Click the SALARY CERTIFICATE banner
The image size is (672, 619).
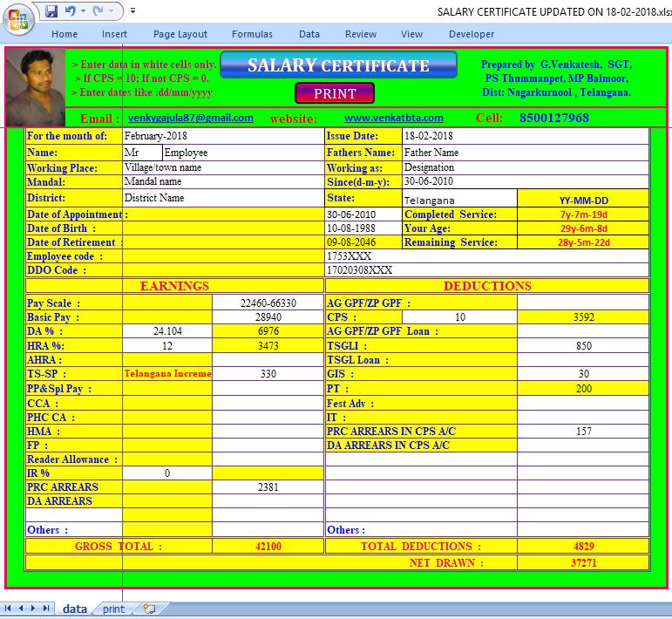click(338, 65)
